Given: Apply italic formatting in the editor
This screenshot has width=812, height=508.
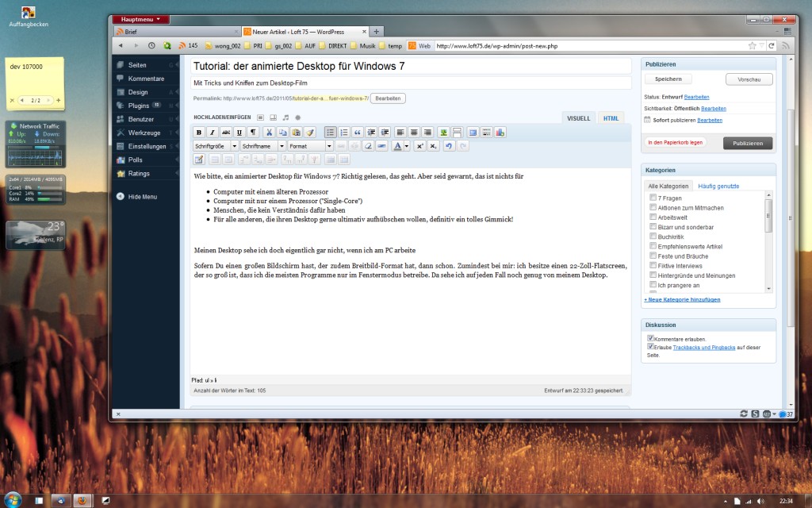Looking at the screenshot, I should coord(213,133).
